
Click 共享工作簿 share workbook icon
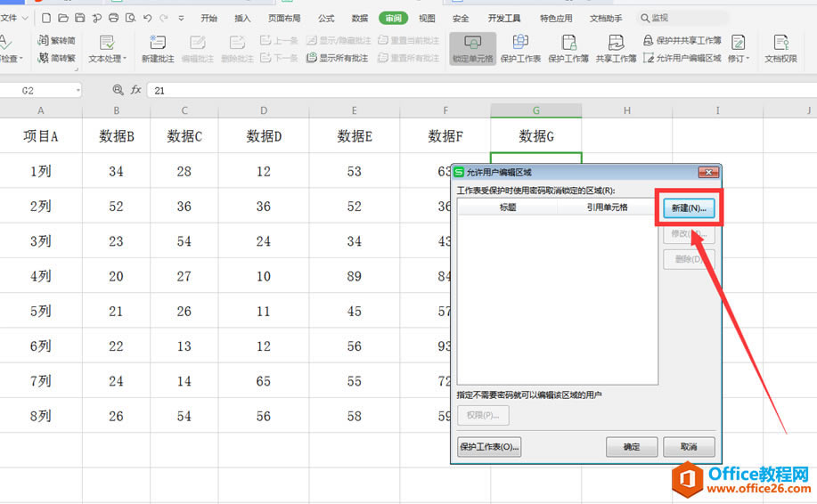(x=616, y=49)
